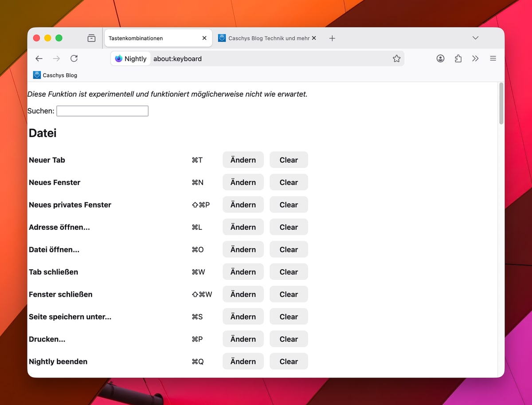This screenshot has height=405, width=532.
Task: Select the Tastenkombinationen tab
Action: point(151,38)
